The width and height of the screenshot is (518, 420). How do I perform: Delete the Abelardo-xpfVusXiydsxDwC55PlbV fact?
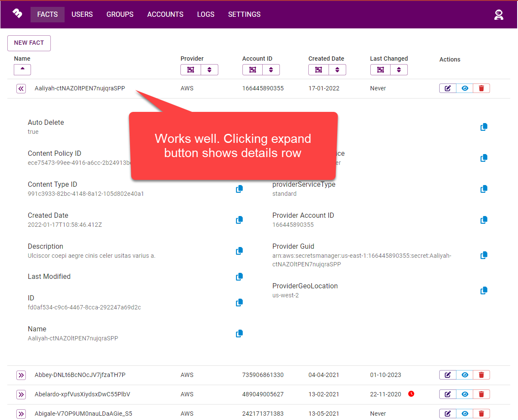point(481,394)
